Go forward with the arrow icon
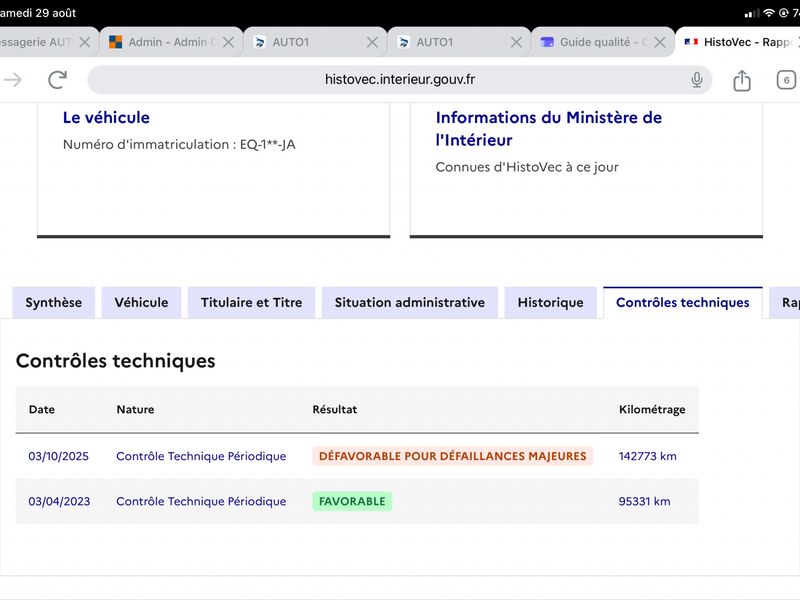The width and height of the screenshot is (800, 600). (13, 80)
